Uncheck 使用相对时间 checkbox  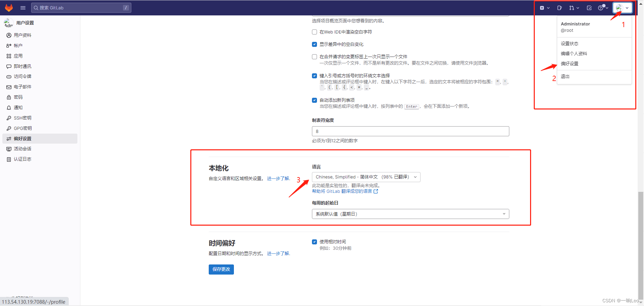point(314,242)
